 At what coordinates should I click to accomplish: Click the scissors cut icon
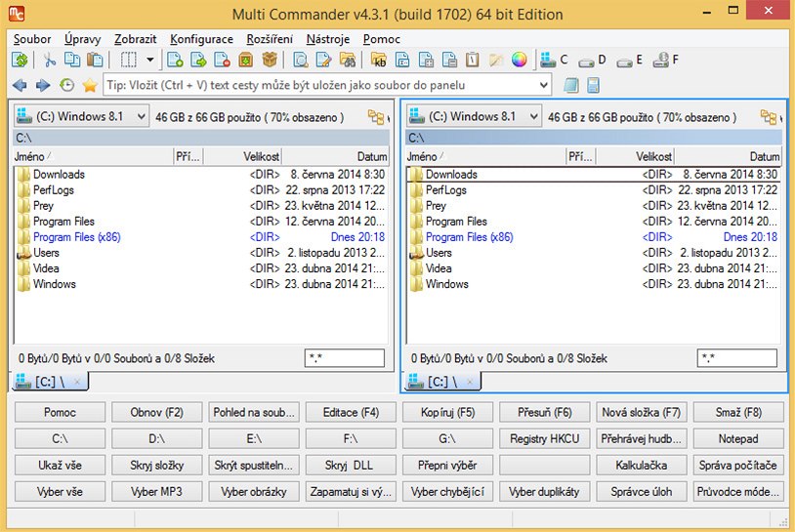coord(50,61)
